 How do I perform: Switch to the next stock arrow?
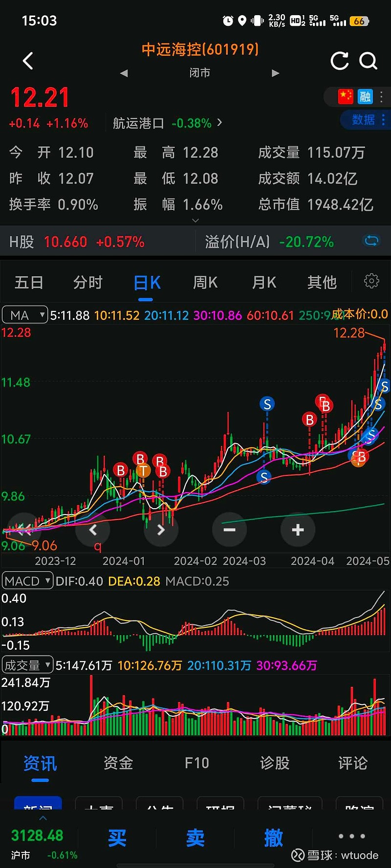point(276,73)
